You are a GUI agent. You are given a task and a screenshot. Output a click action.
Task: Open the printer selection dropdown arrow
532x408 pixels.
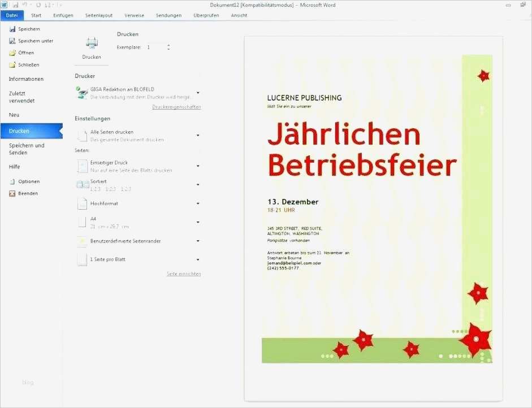click(x=197, y=92)
